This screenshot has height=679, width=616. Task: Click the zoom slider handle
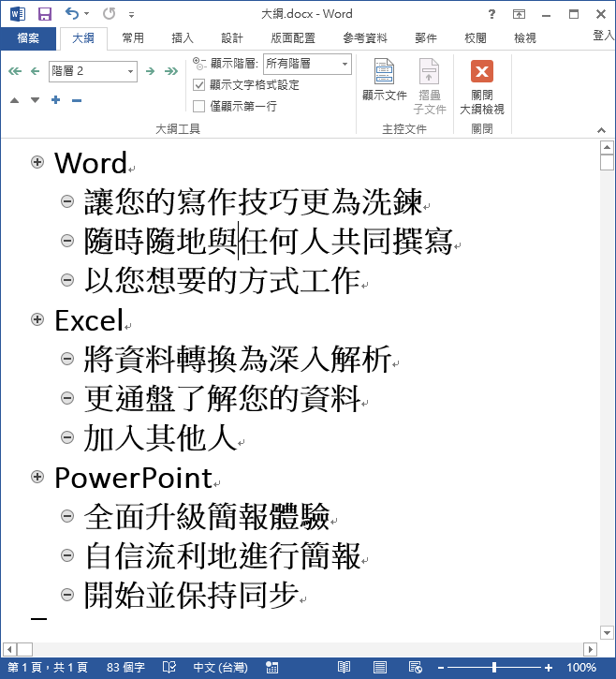[x=494, y=668]
